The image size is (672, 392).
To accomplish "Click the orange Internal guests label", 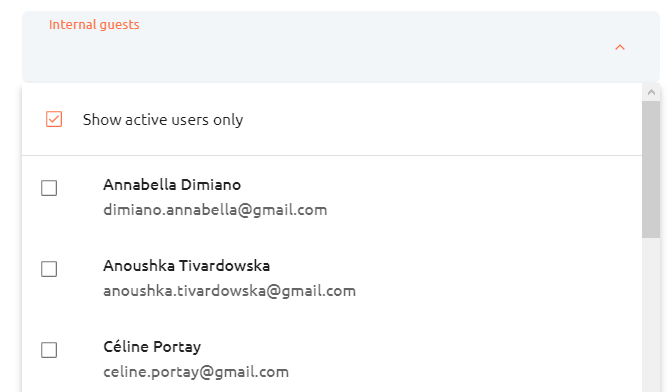I will point(94,25).
